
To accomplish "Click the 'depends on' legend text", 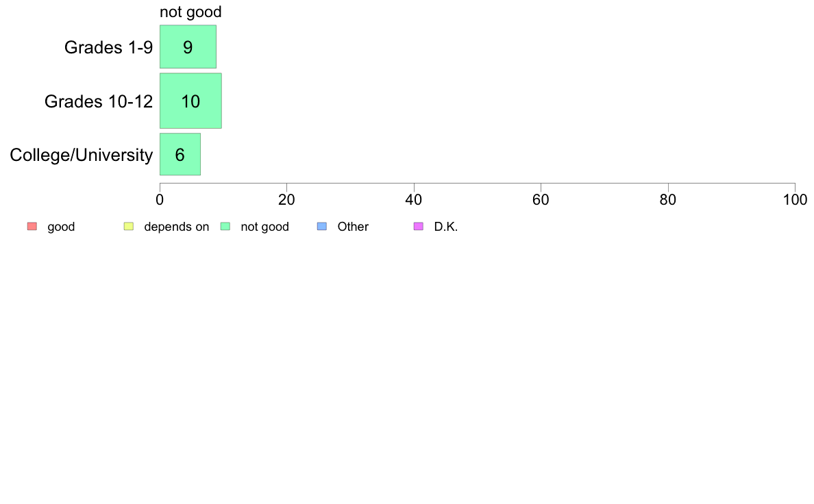I will [x=177, y=227].
